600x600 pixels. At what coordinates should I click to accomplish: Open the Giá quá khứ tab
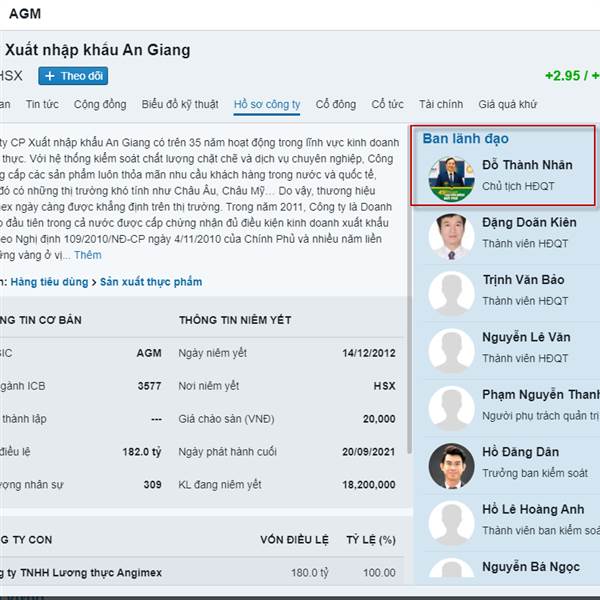[507, 104]
